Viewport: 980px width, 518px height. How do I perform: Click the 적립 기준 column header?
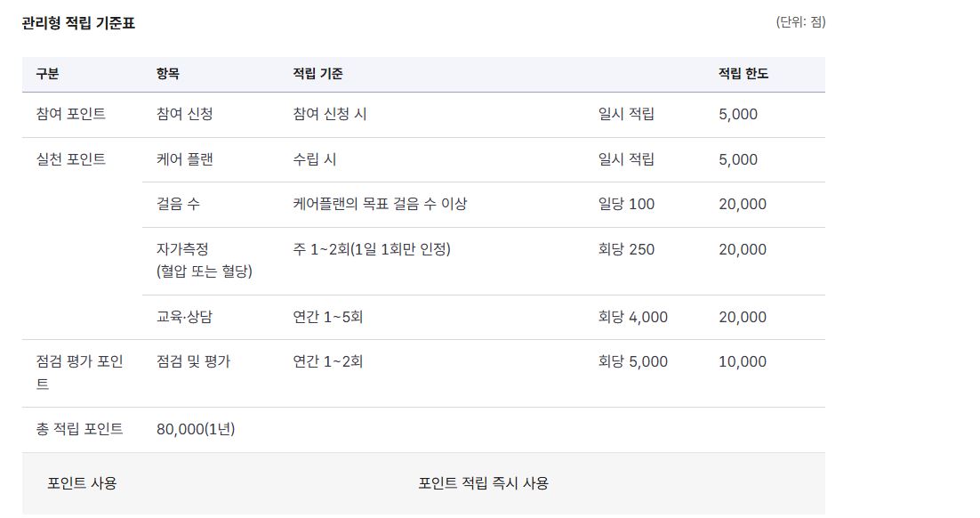coord(317,74)
